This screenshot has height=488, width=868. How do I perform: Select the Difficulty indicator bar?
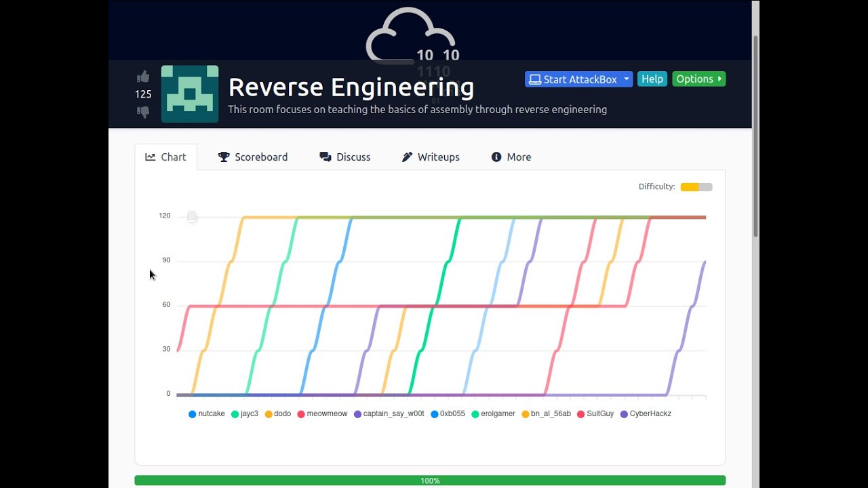(696, 187)
